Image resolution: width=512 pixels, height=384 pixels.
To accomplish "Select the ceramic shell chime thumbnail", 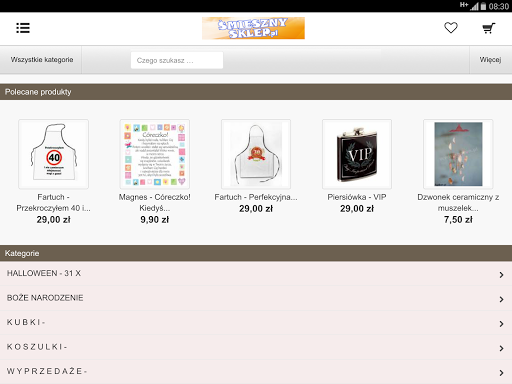I will pyautogui.click(x=458, y=154).
